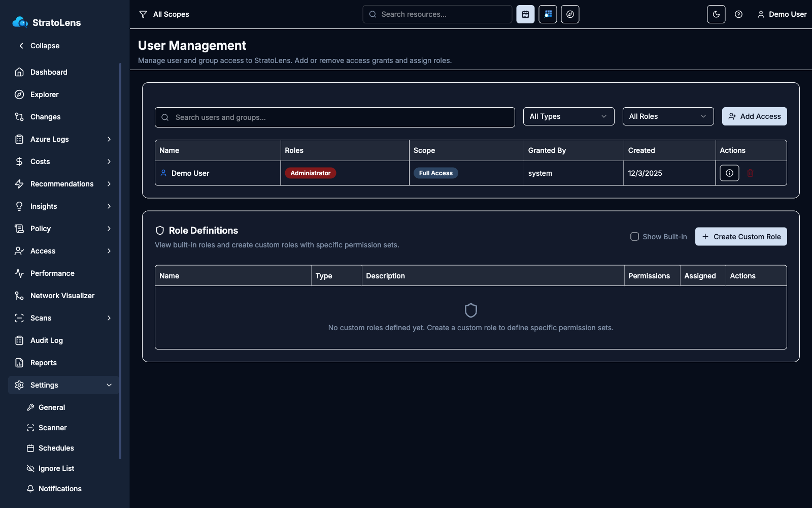Screen dimensions: 812x508
Task: Expand the Insights submenu chevron
Action: [109, 206]
